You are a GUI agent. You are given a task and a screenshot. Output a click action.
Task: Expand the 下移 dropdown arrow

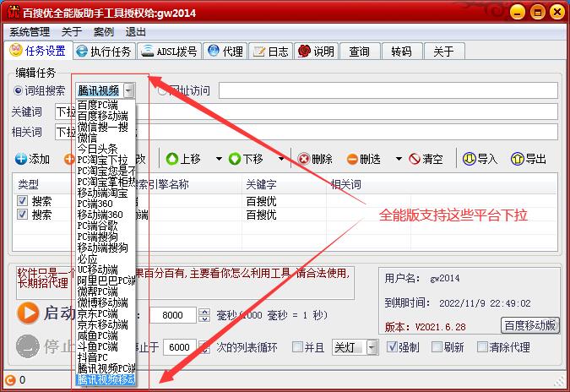click(281, 159)
